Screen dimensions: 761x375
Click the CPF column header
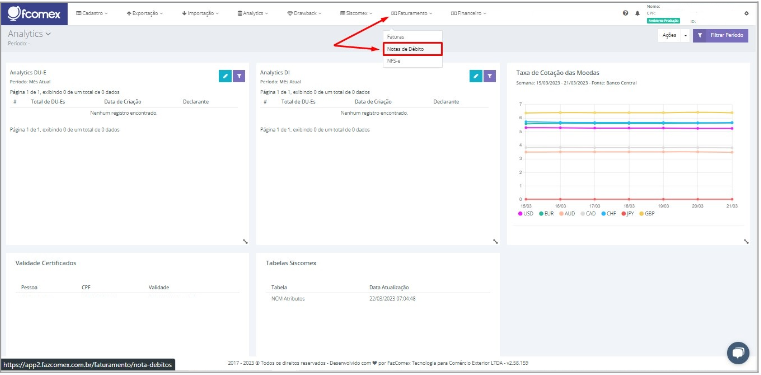coord(86,287)
